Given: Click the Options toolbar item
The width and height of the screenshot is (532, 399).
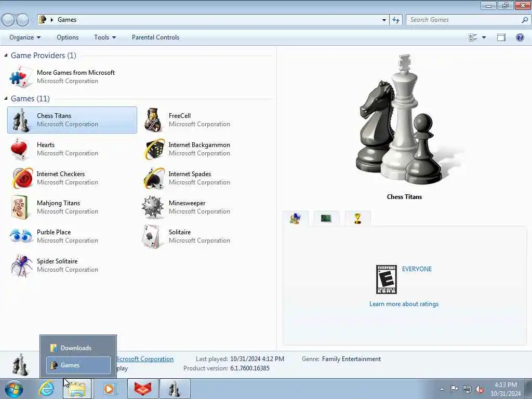Looking at the screenshot, I should pos(68,37).
